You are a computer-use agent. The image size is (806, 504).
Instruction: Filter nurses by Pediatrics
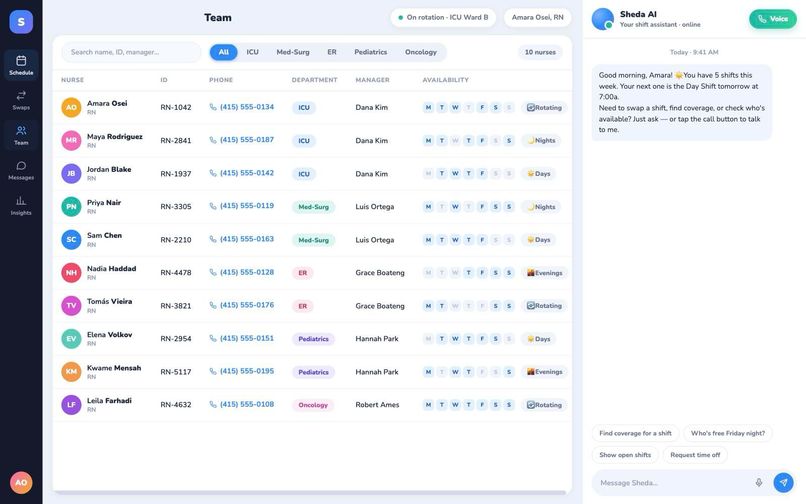coord(371,52)
